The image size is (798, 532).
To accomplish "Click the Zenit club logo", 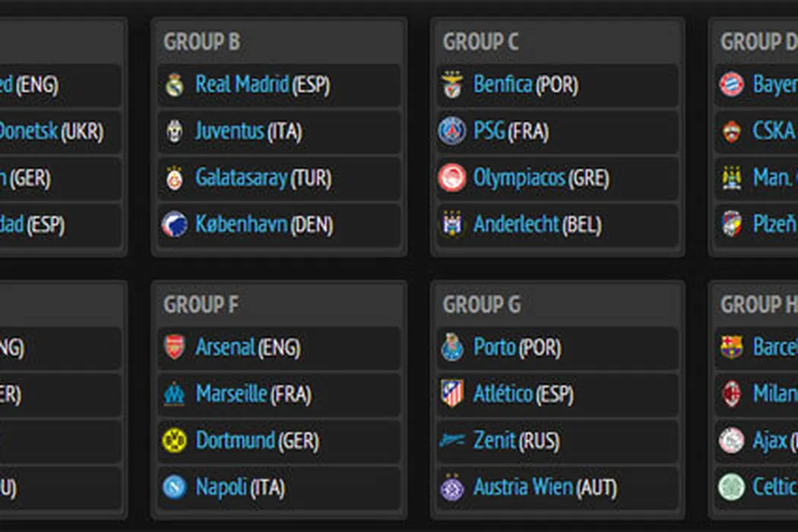I will 452,441.
